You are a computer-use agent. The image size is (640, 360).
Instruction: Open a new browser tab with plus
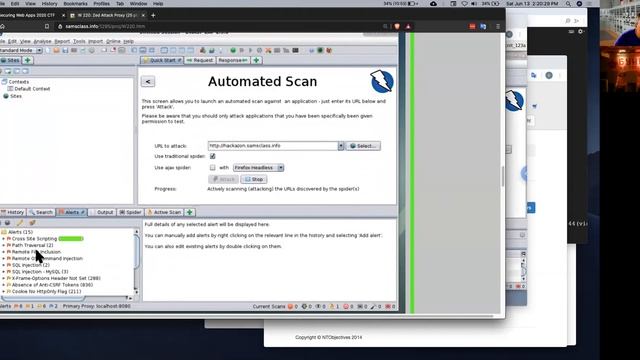153,15
